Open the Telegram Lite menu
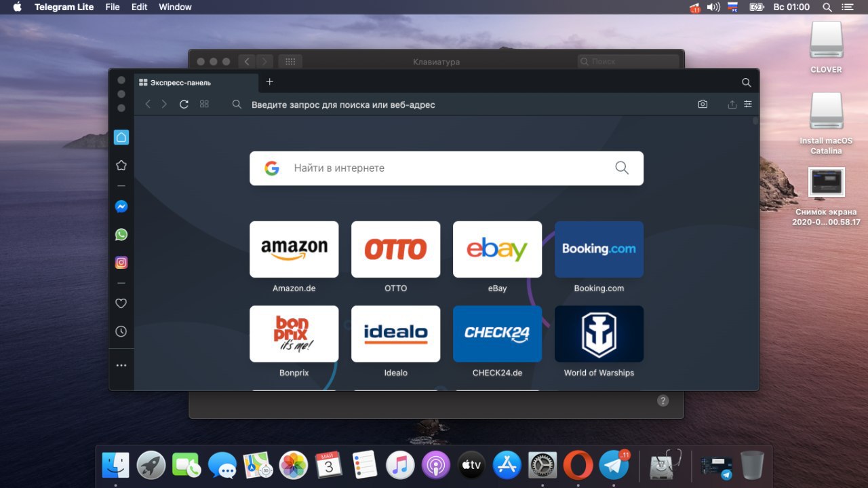 pos(64,7)
